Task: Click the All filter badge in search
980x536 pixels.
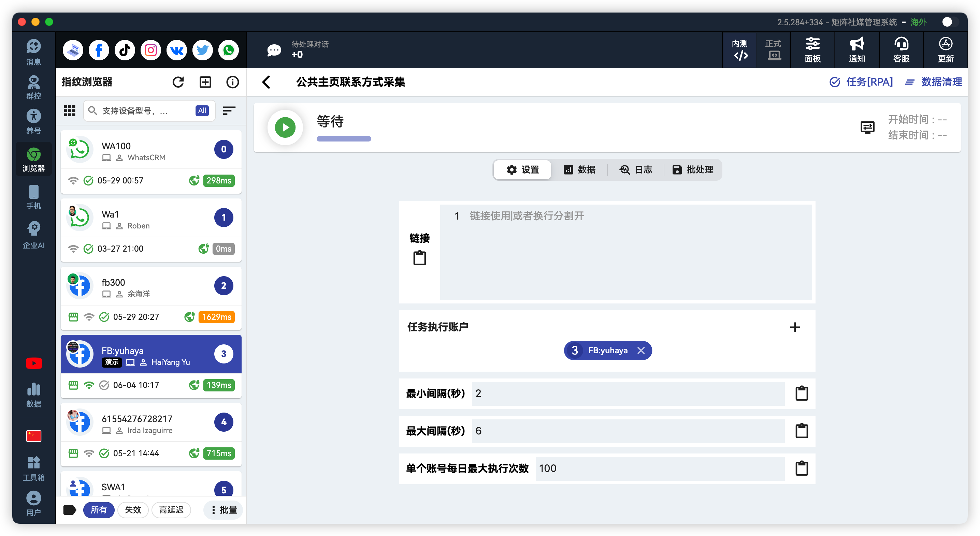Action: point(202,110)
